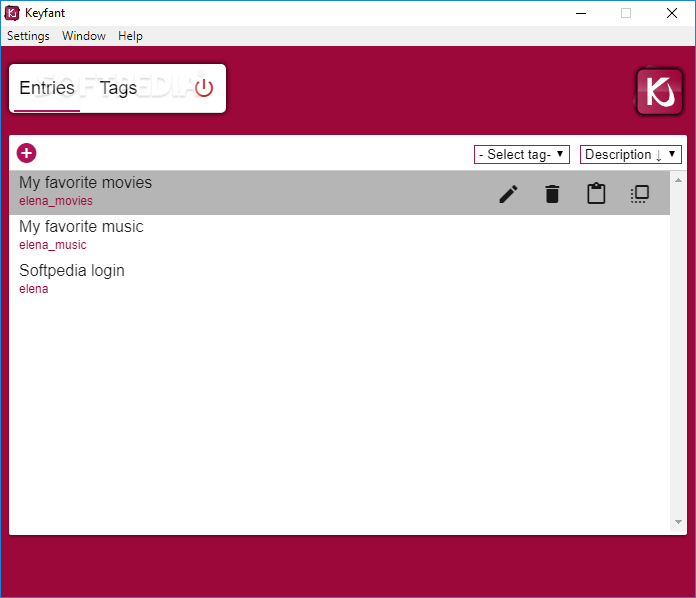Screen dimensions: 696x598
Task: Select the Softpedia login entry
Action: (340, 281)
